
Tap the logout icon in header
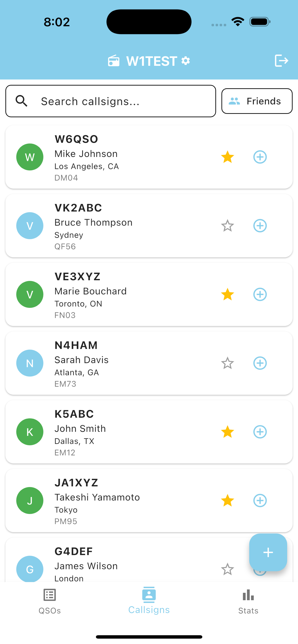coord(281,61)
